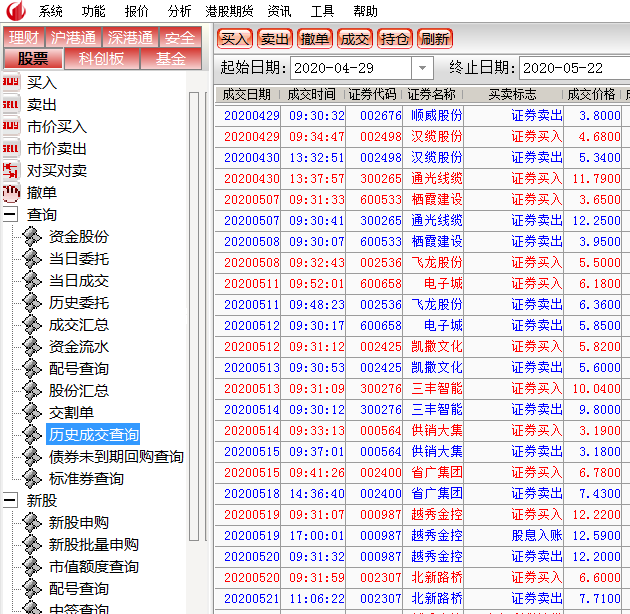Image resolution: width=630 pixels, height=614 pixels.
Task: Open the 港股期货 menu
Action: click(x=229, y=11)
